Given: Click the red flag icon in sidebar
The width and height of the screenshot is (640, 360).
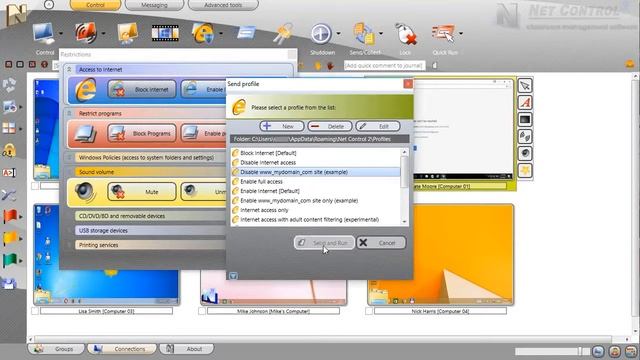Looking at the screenshot, I should coord(10,216).
